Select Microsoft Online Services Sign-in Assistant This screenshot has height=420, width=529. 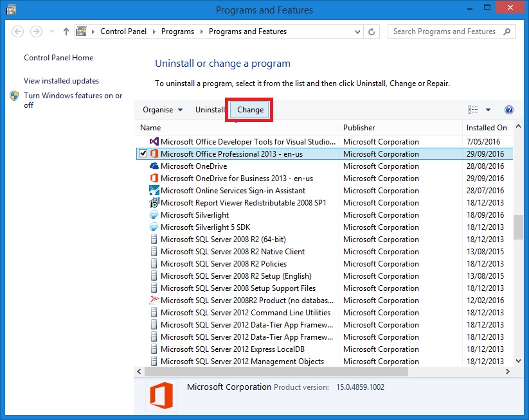pyautogui.click(x=233, y=191)
